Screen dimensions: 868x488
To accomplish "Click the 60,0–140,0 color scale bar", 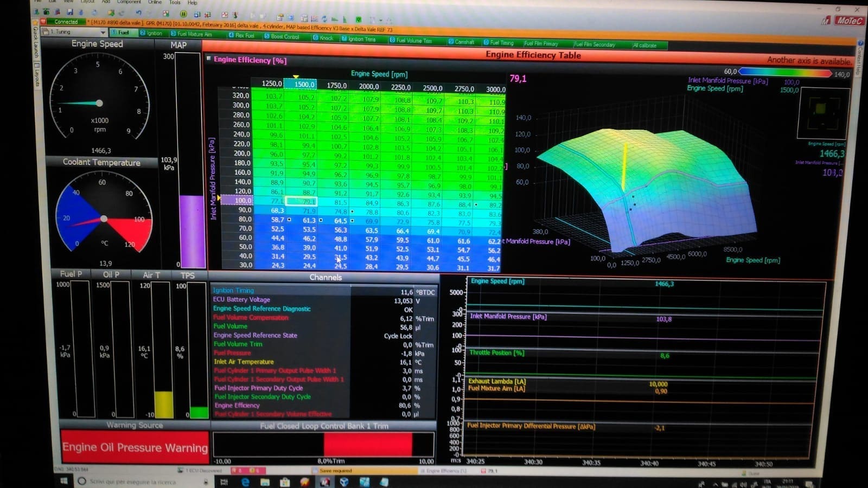I will point(786,72).
